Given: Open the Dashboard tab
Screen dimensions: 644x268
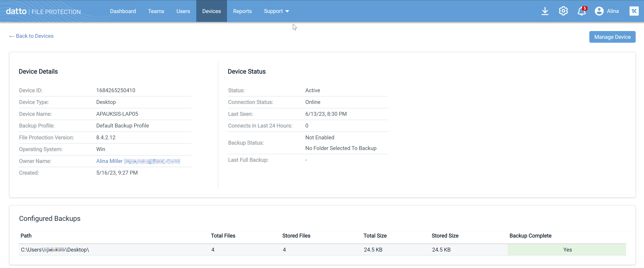Looking at the screenshot, I should (123, 11).
